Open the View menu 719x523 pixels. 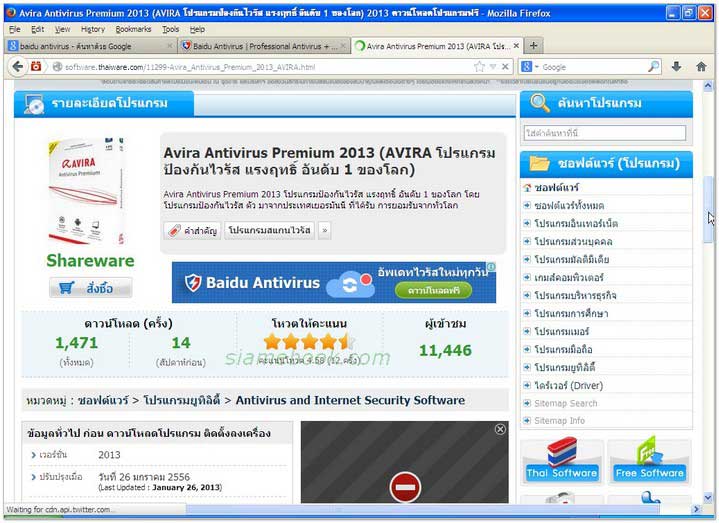point(62,29)
